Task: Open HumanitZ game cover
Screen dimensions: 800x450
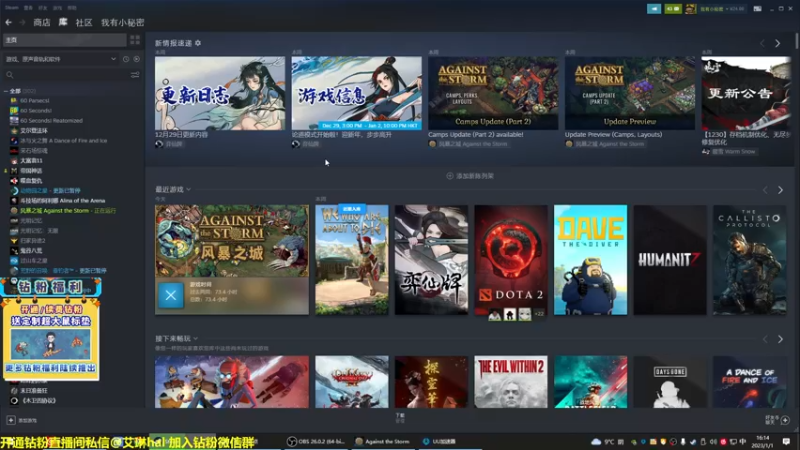Action: pyautogui.click(x=670, y=260)
